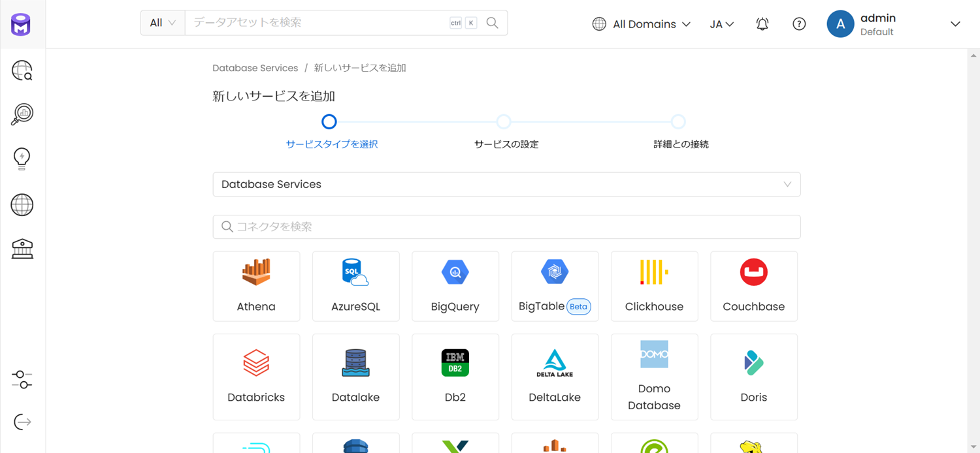
Task: Choose the BigQuery connector
Action: [x=455, y=287]
